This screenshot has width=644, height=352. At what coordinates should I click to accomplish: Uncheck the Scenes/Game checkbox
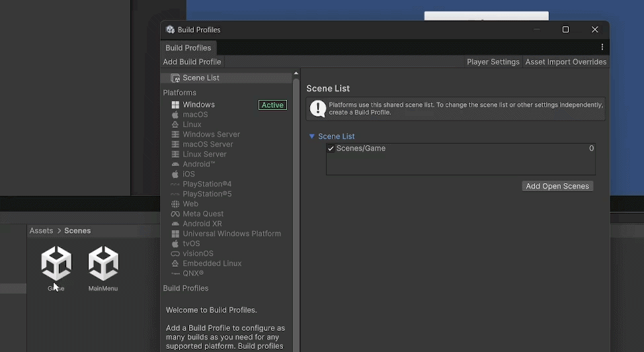(331, 148)
